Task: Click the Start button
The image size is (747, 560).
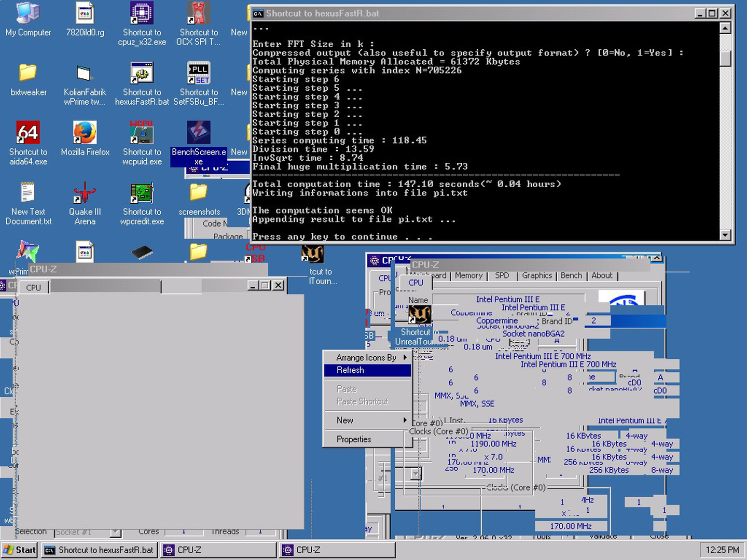Action: point(20,550)
